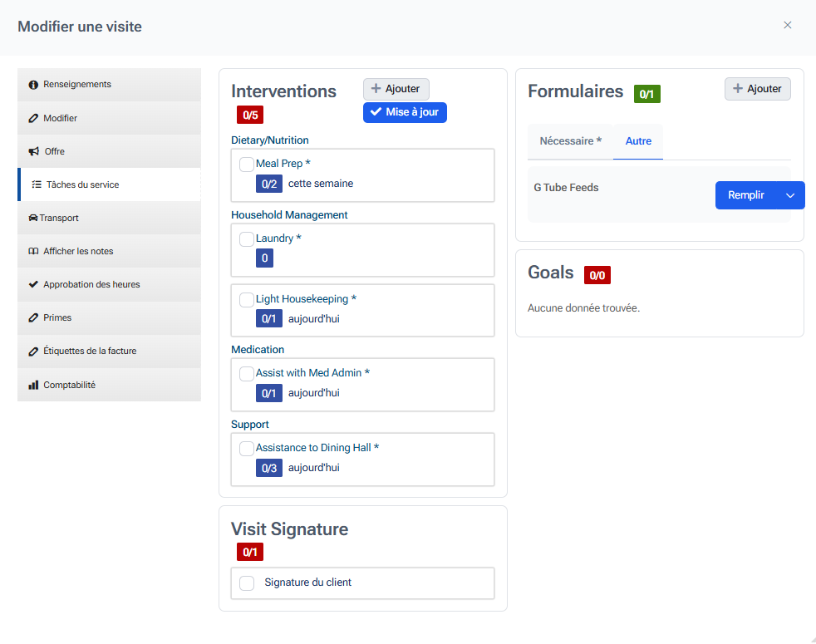816x644 pixels.
Task: Switch to the Nécessaire tab
Action: pyautogui.click(x=570, y=141)
